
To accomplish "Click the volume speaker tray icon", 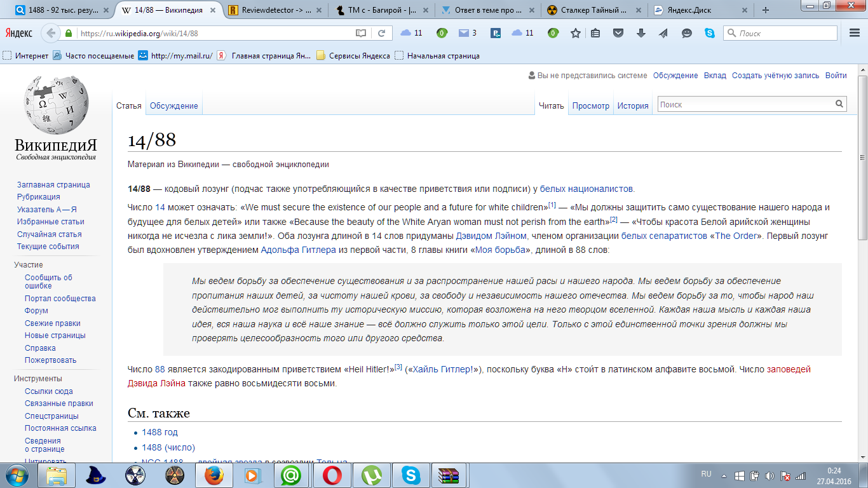I will coord(770,476).
